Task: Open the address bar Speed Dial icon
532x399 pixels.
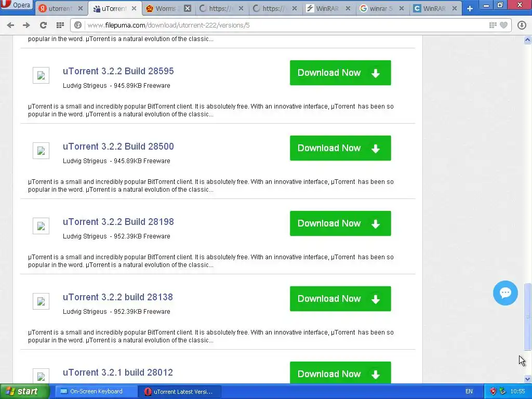Action: [493, 25]
